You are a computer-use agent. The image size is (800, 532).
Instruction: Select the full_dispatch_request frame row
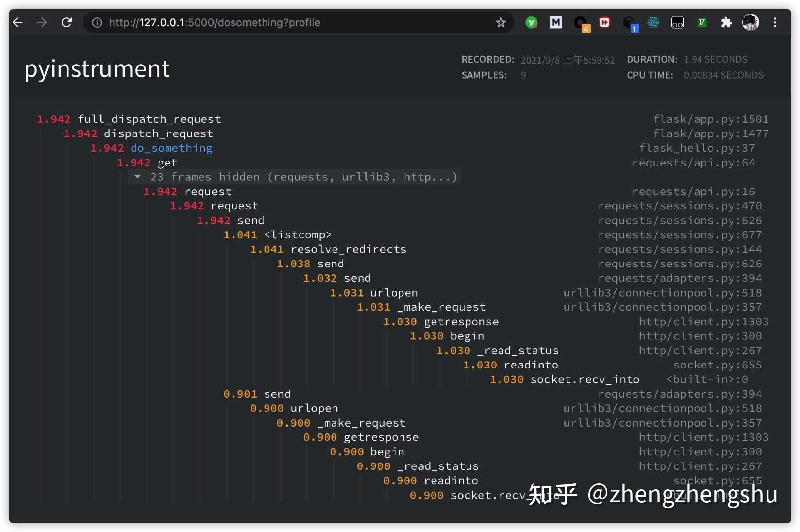tap(149, 119)
